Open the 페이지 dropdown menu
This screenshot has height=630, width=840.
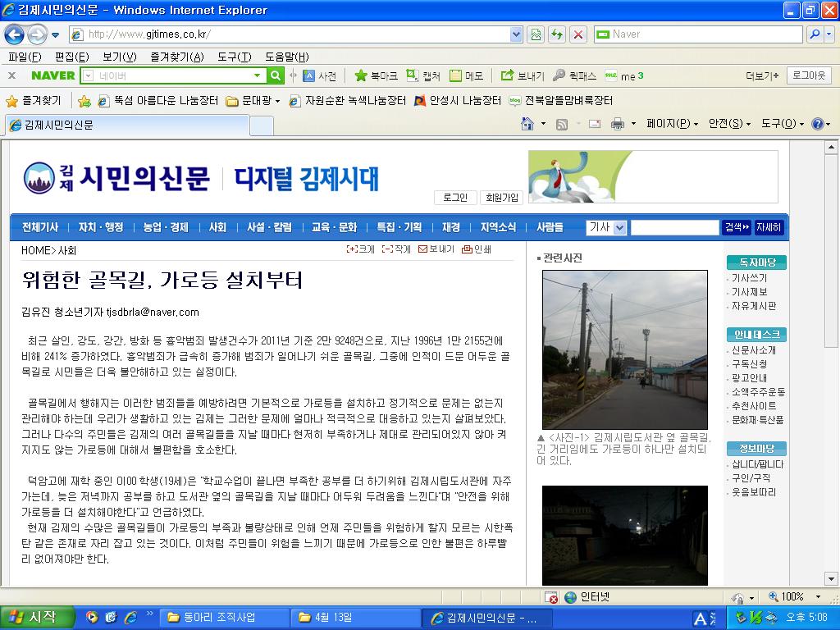(672, 124)
